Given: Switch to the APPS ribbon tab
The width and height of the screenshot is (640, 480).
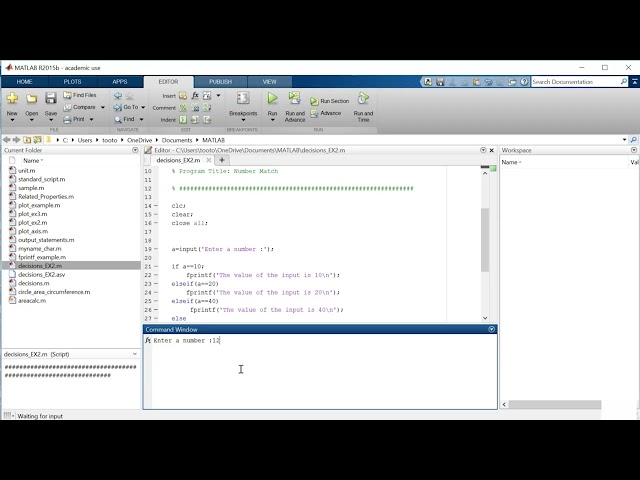Looking at the screenshot, I should [120, 82].
